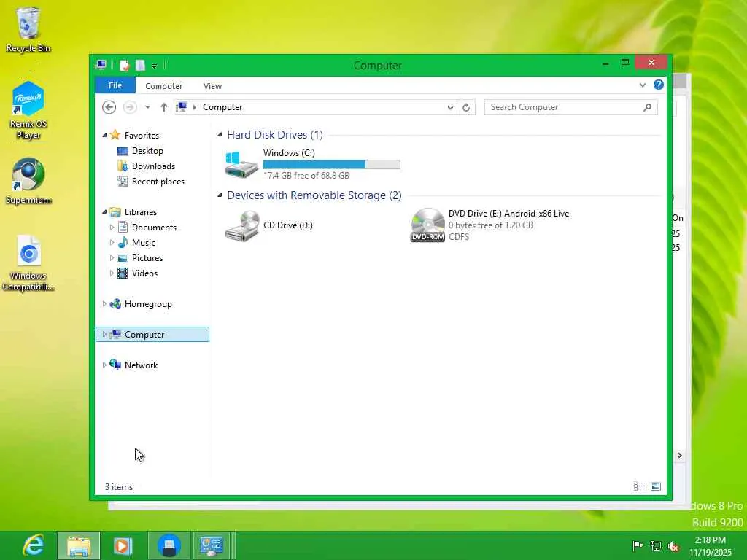Viewport: 747px width, 560px height.
Task: Collapse the Favorites tree group
Action: 104,135
